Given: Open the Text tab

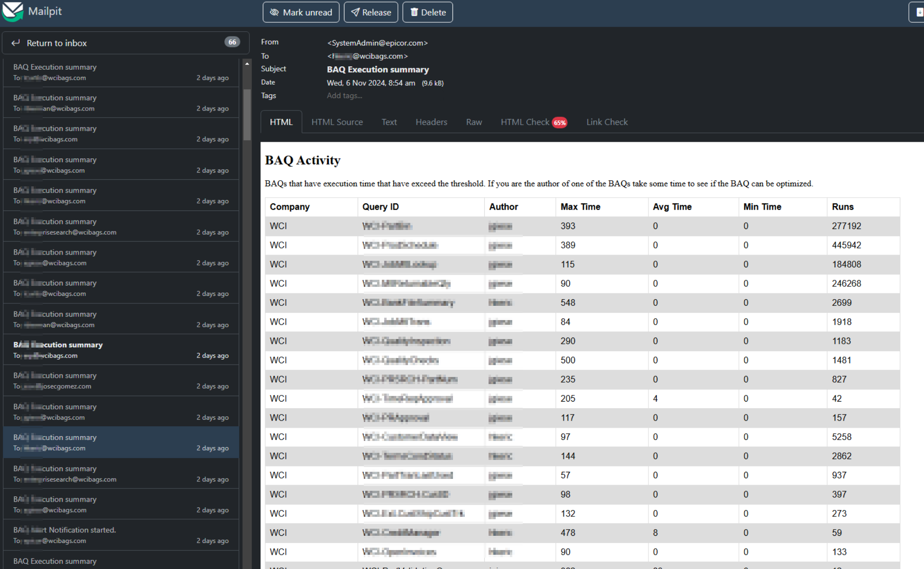Looking at the screenshot, I should click(389, 122).
